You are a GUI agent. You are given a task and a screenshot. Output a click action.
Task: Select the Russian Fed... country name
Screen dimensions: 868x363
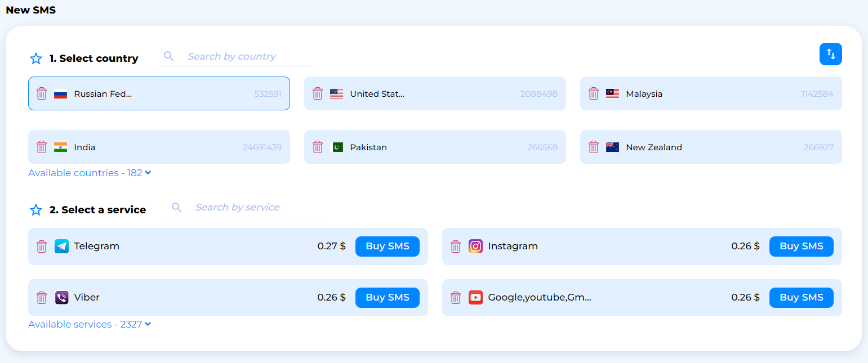pos(103,94)
